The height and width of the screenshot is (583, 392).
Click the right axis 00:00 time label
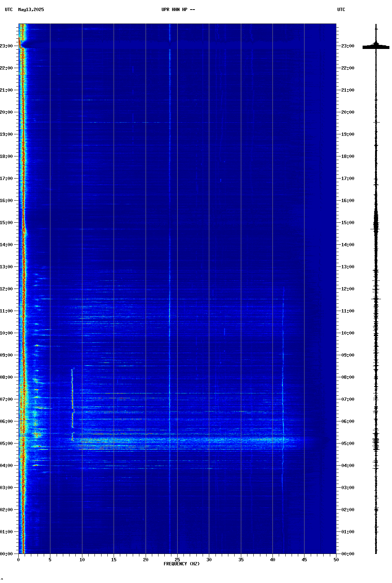pyautogui.click(x=348, y=554)
